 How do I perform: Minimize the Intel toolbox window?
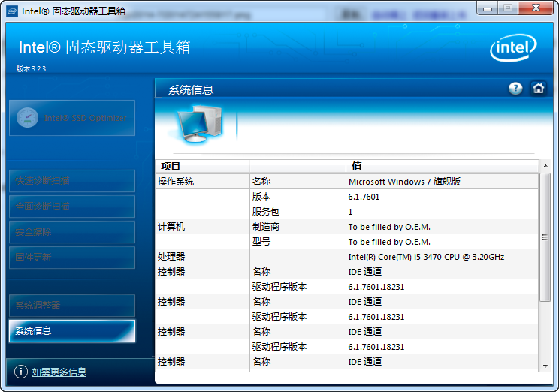(488, 8)
